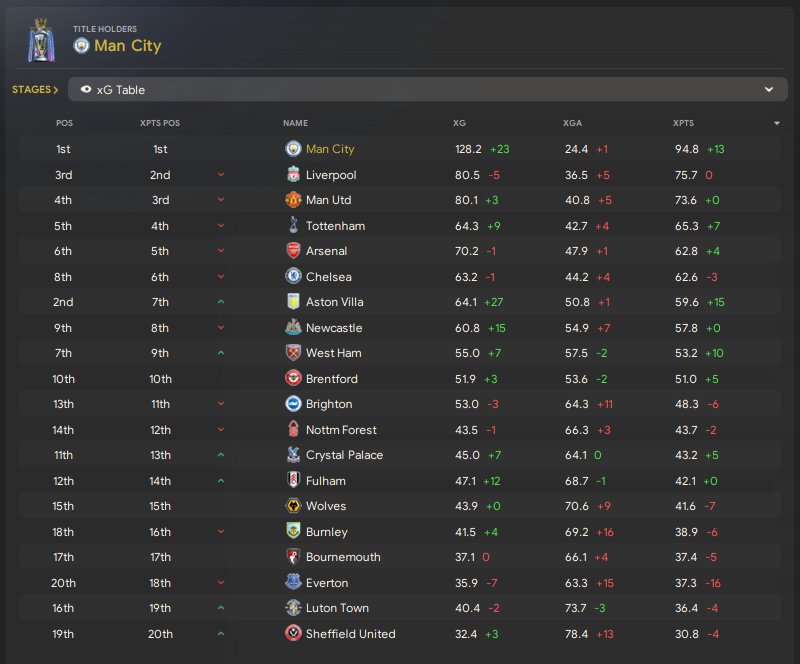Click the Newcastle club badge icon
This screenshot has height=664, width=800.
[x=293, y=328]
